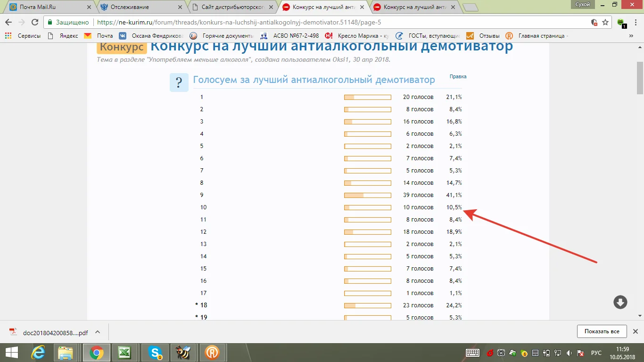
Task: Open the Сервисы apps shortcut
Action: [x=22, y=36]
